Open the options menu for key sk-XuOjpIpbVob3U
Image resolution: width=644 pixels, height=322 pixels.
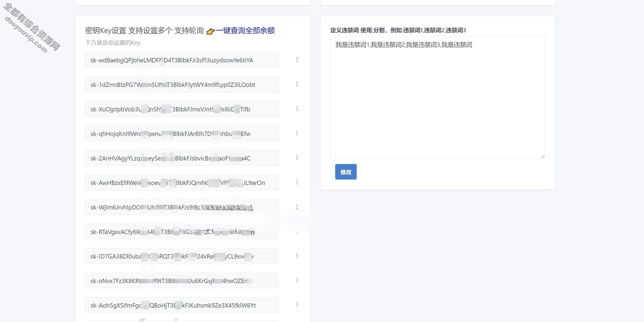[297, 109]
